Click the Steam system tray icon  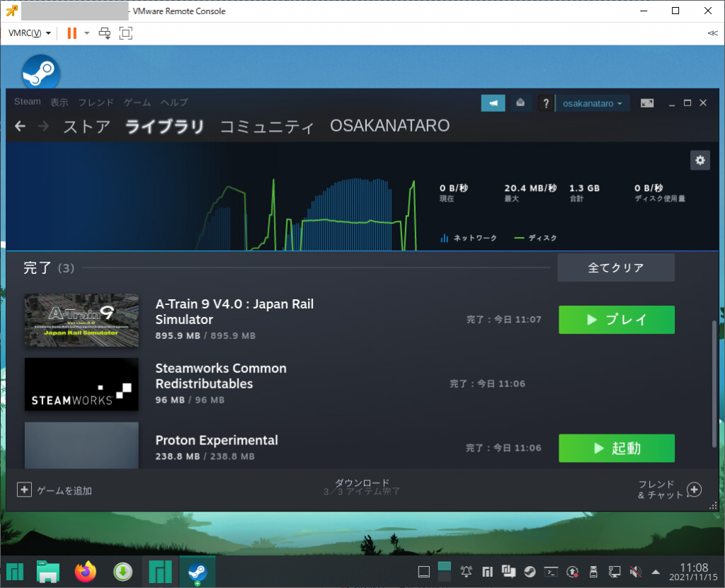(x=530, y=572)
